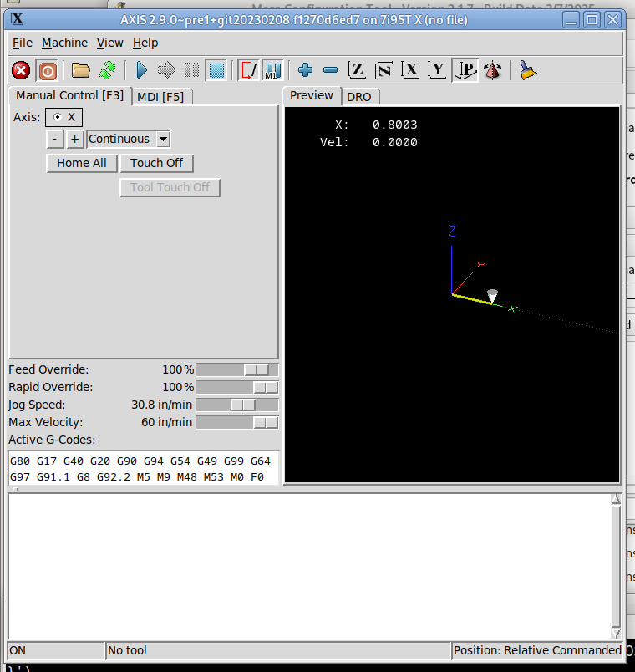Viewport: 635px width, 672px height.
Task: Click the tool cone in the preview
Action: click(492, 296)
